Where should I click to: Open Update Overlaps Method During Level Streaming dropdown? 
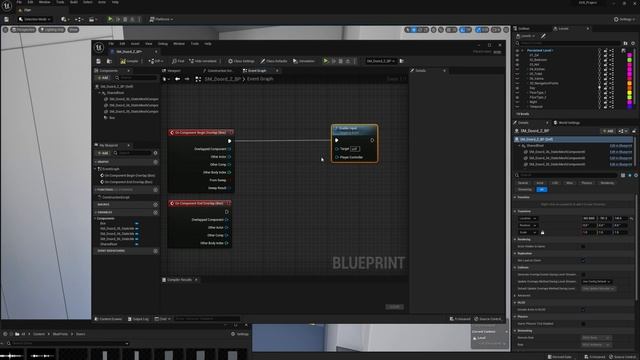[596, 282]
